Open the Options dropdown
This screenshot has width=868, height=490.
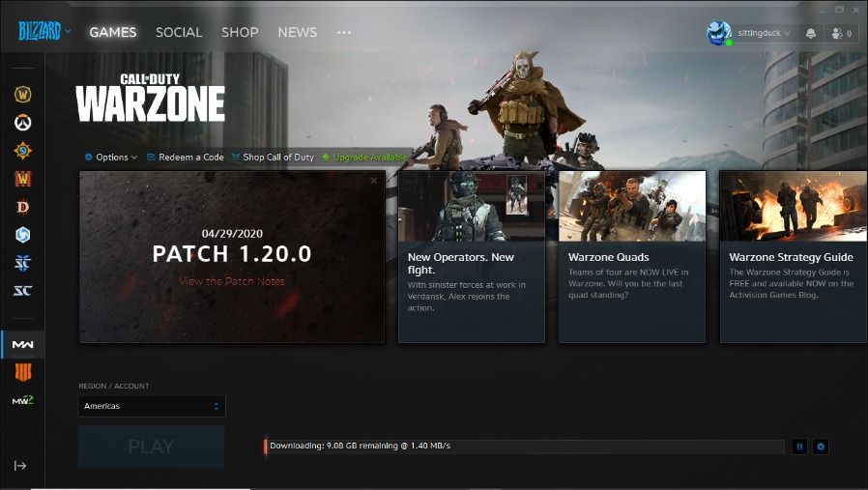pyautogui.click(x=111, y=158)
